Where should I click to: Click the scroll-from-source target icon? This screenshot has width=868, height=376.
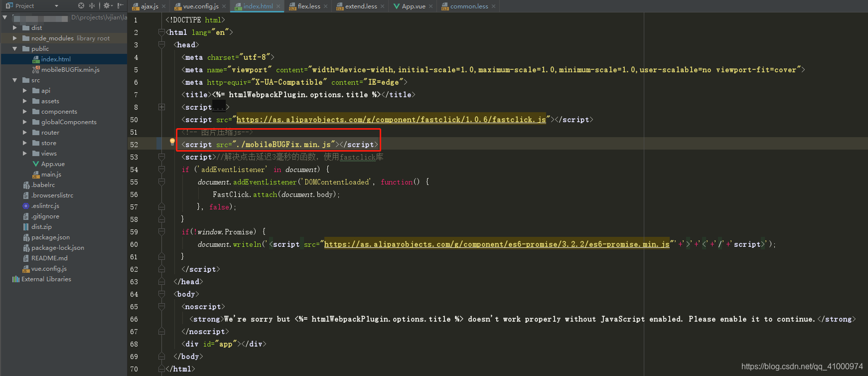tap(81, 6)
